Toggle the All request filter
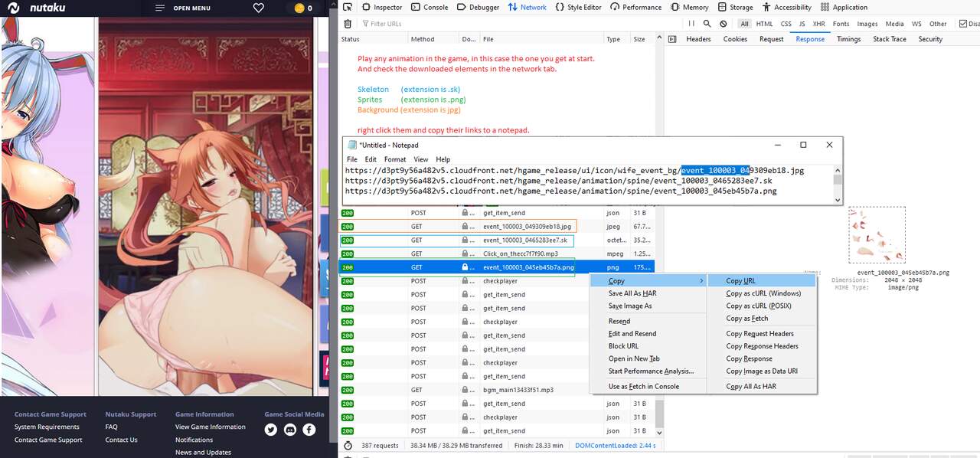 point(744,24)
